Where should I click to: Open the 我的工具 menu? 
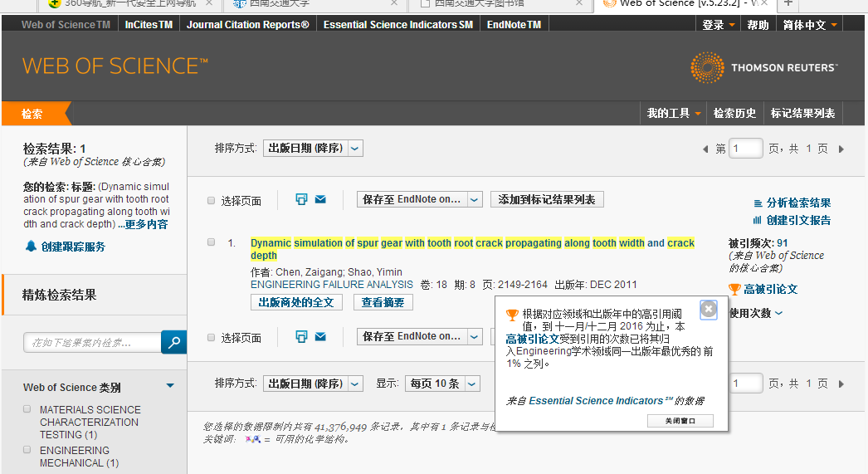[x=674, y=114]
